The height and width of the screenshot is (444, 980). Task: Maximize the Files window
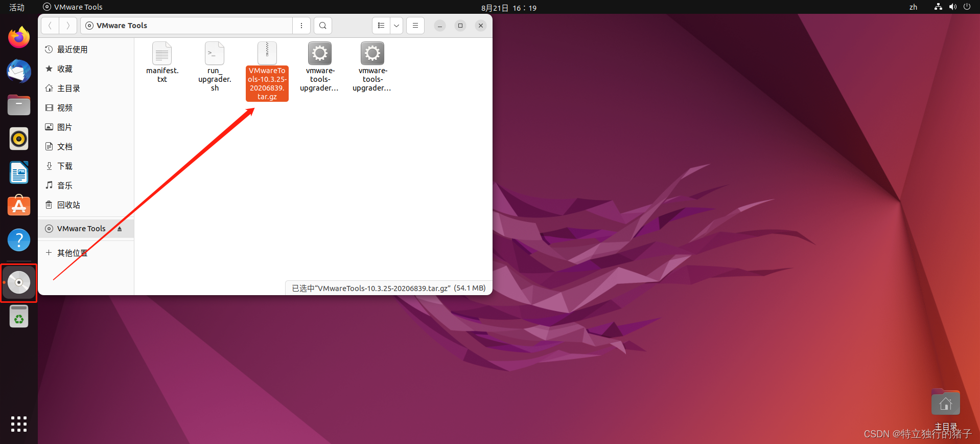click(460, 26)
